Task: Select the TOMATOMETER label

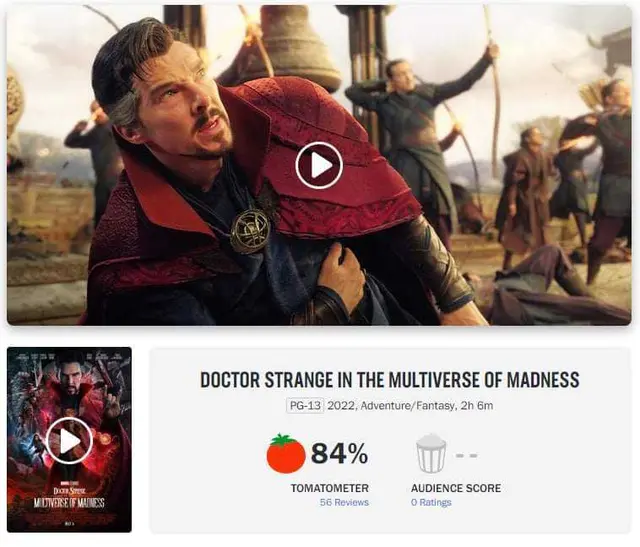Action: tap(329, 488)
